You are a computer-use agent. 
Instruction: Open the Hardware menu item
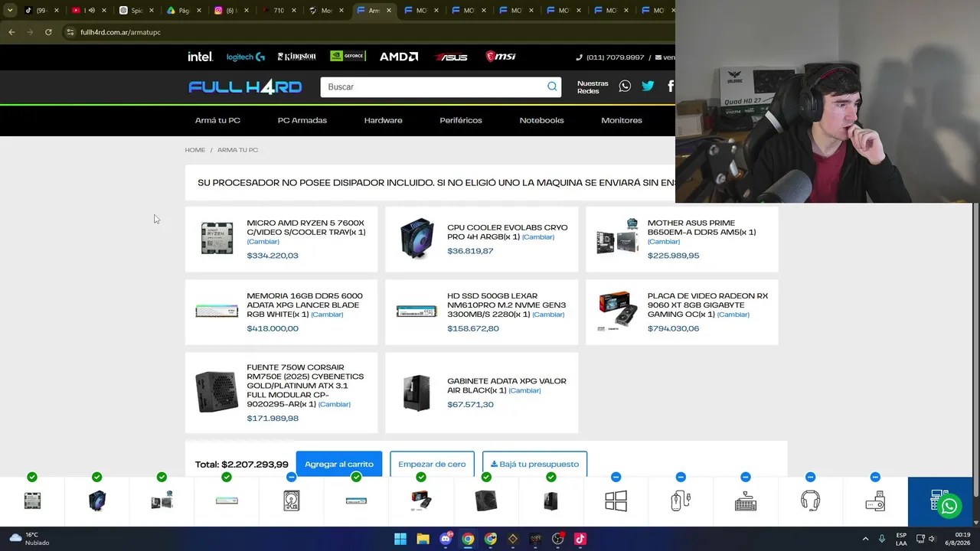[x=383, y=120]
